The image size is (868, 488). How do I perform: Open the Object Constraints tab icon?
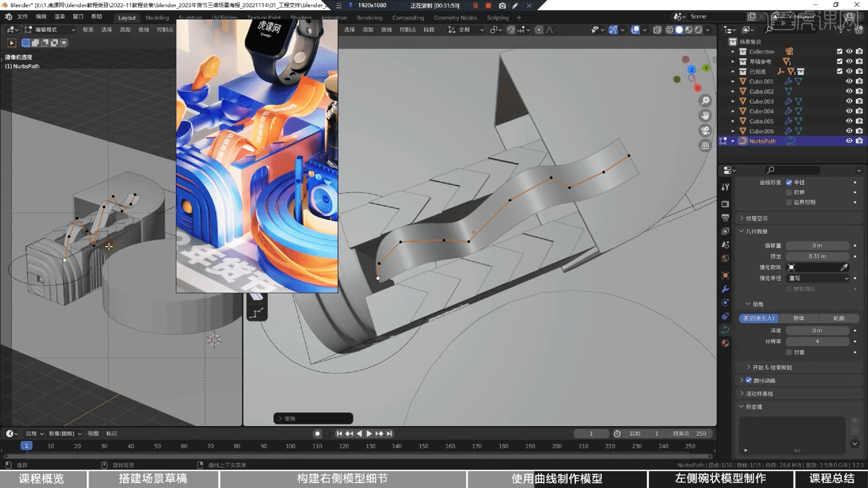[x=725, y=316]
